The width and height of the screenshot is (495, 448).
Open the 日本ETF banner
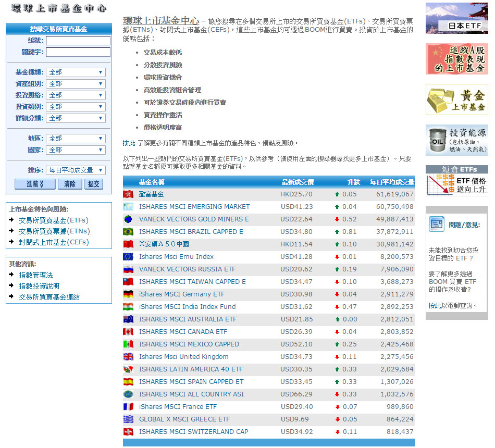[x=457, y=18]
